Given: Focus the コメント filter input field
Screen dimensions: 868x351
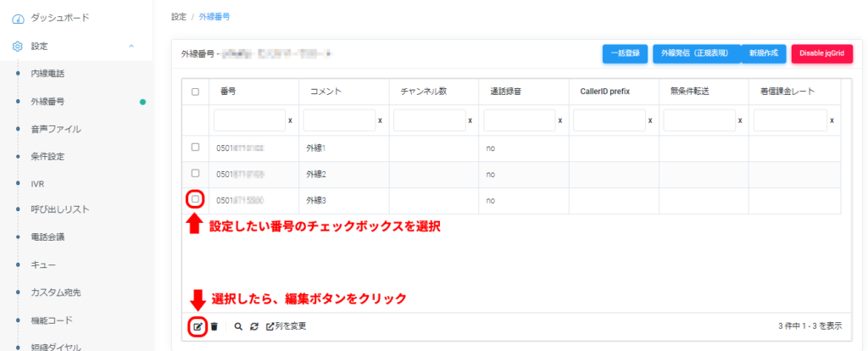Looking at the screenshot, I should [x=338, y=120].
